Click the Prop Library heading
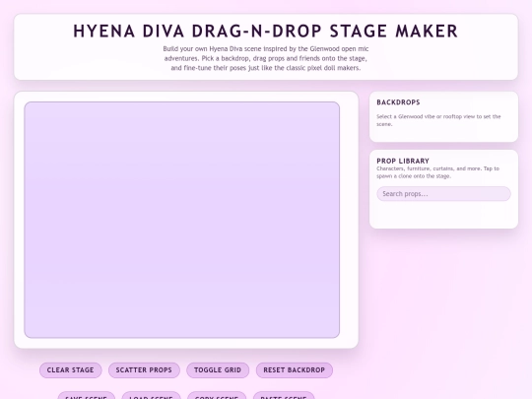532x399 pixels. click(x=403, y=161)
